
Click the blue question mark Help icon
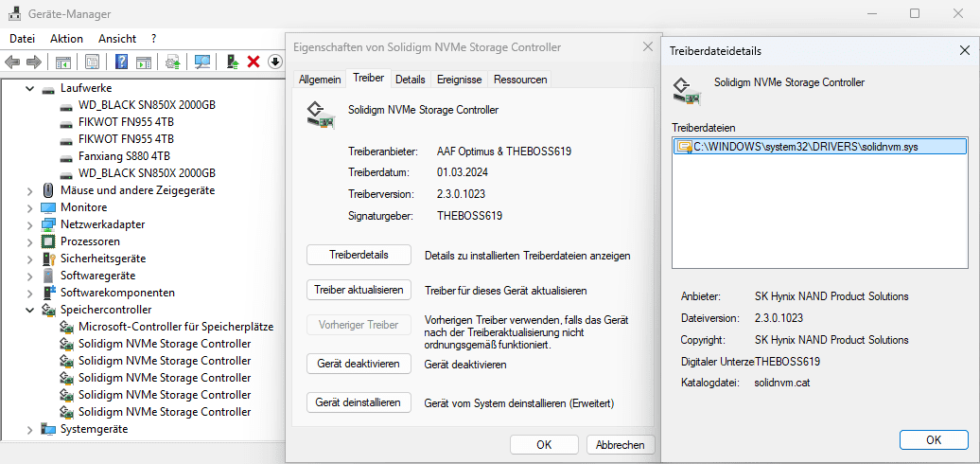121,62
